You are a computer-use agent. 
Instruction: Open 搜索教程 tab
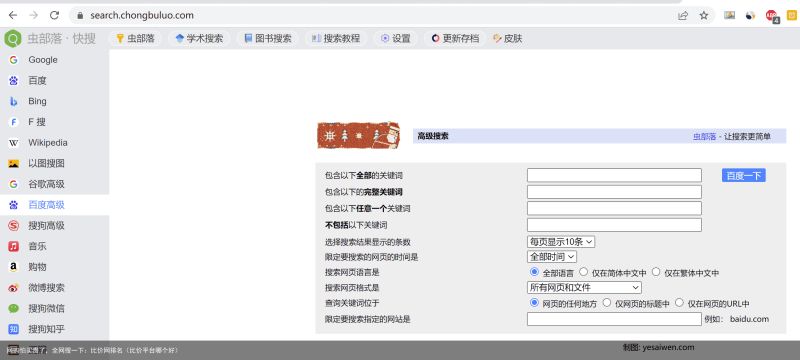[336, 38]
